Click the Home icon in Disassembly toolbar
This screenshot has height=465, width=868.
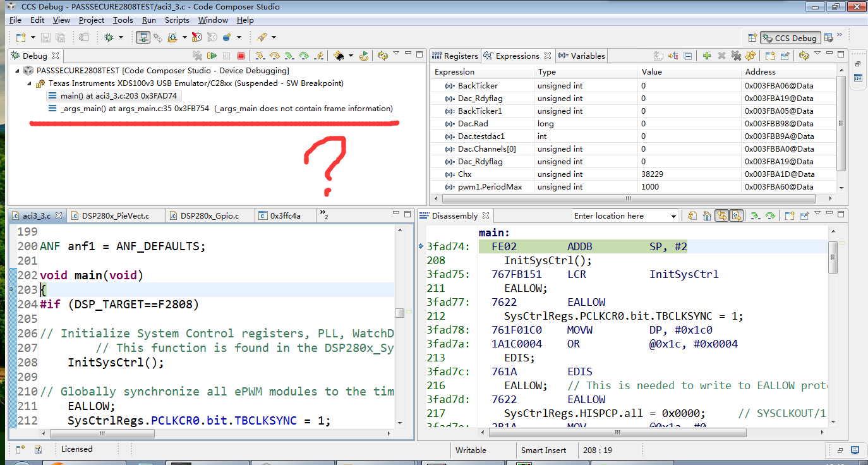pos(707,215)
